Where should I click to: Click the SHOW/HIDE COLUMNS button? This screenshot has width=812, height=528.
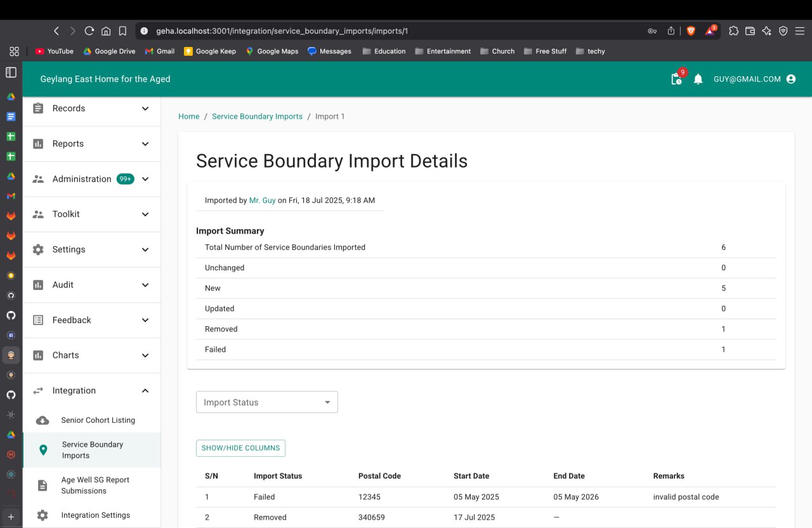(x=240, y=448)
